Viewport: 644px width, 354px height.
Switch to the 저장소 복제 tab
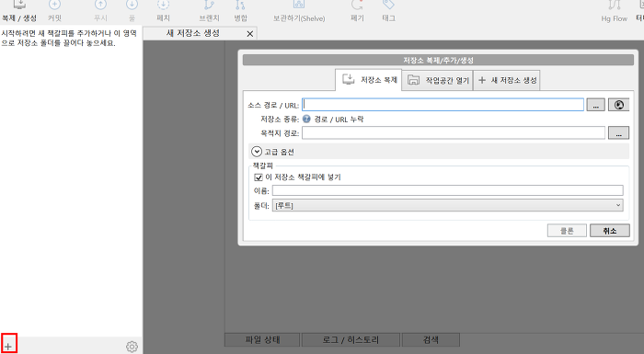coord(368,80)
